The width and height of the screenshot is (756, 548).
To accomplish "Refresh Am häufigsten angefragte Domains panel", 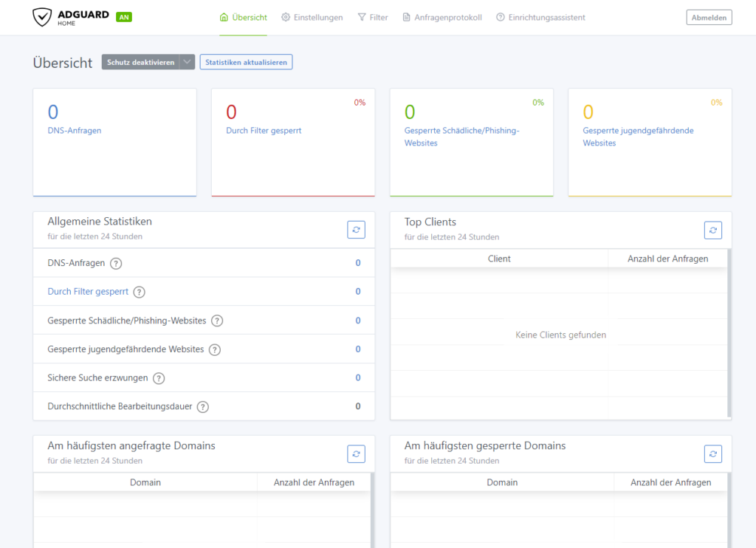I will point(357,454).
